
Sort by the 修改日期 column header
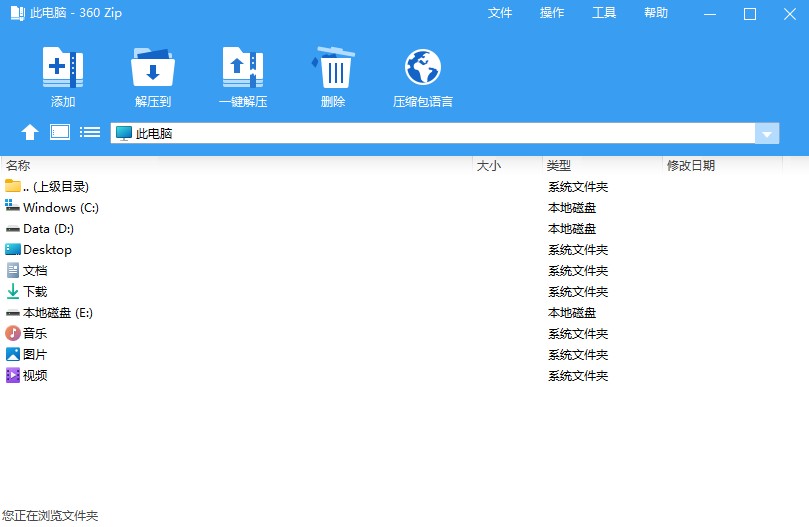691,166
